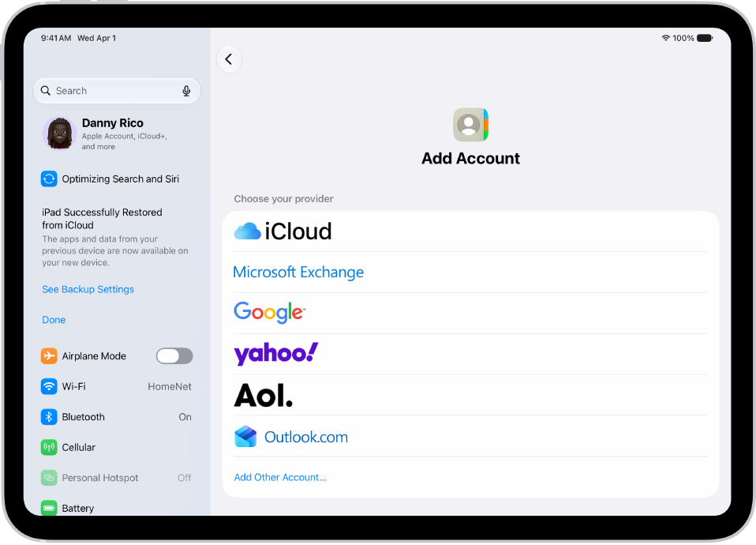
Task: Open the Wi-Fi icon in sidebar
Action: 49,387
